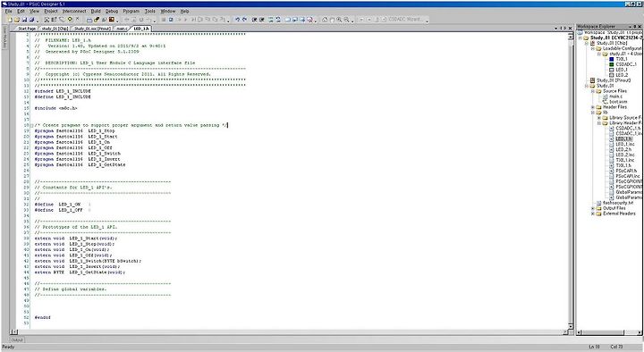This screenshot has width=644, height=352.
Task: Open the Debug menu
Action: 112,11
